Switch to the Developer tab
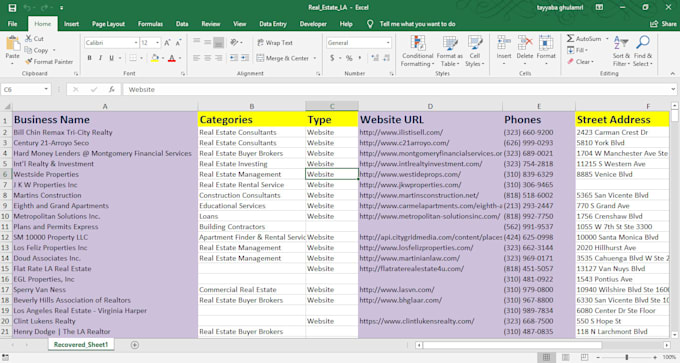680x363 pixels. point(313,24)
